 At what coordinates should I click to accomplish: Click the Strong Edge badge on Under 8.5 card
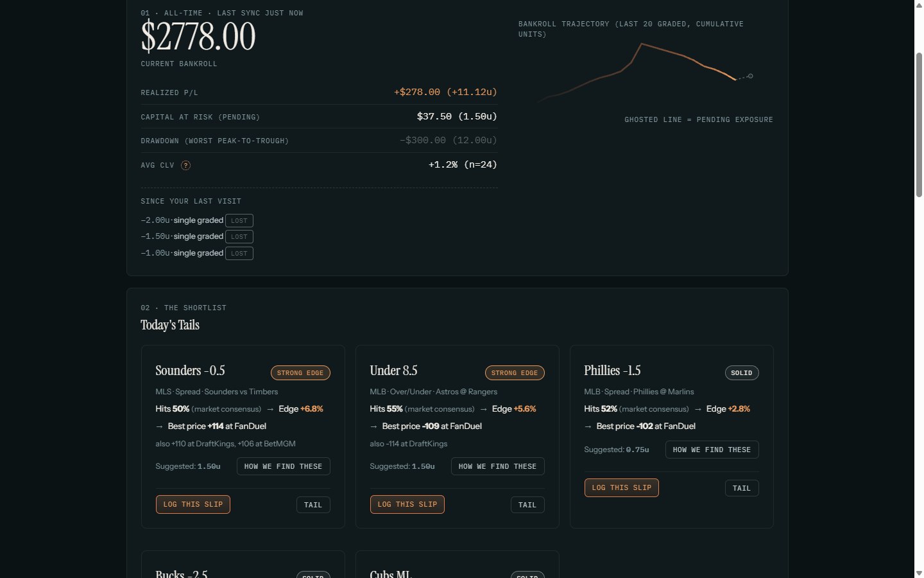tap(515, 373)
